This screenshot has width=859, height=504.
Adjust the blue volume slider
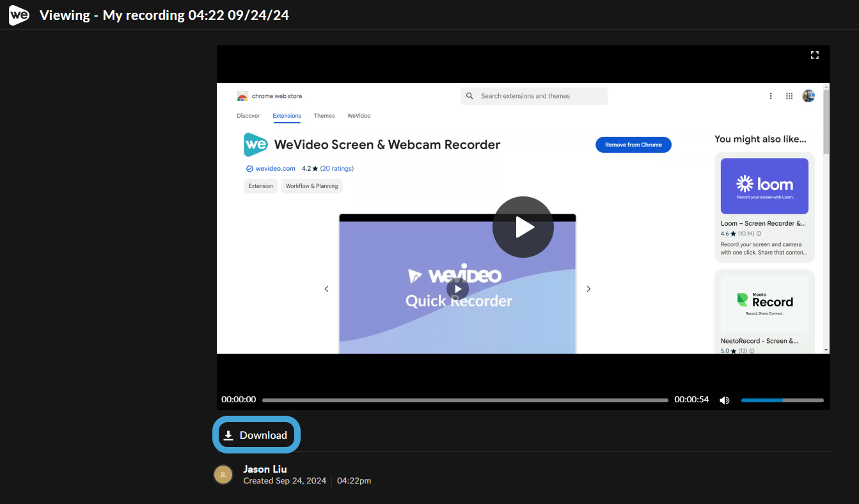point(782,400)
